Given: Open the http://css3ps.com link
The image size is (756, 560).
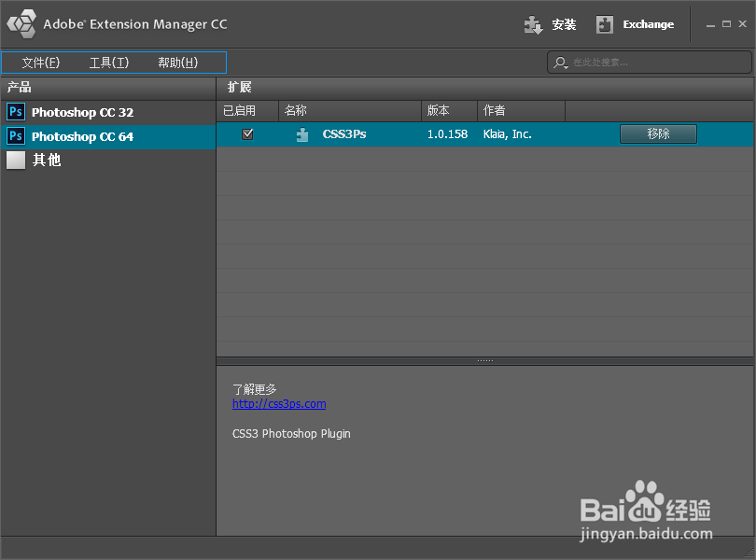Looking at the screenshot, I should point(279,404).
